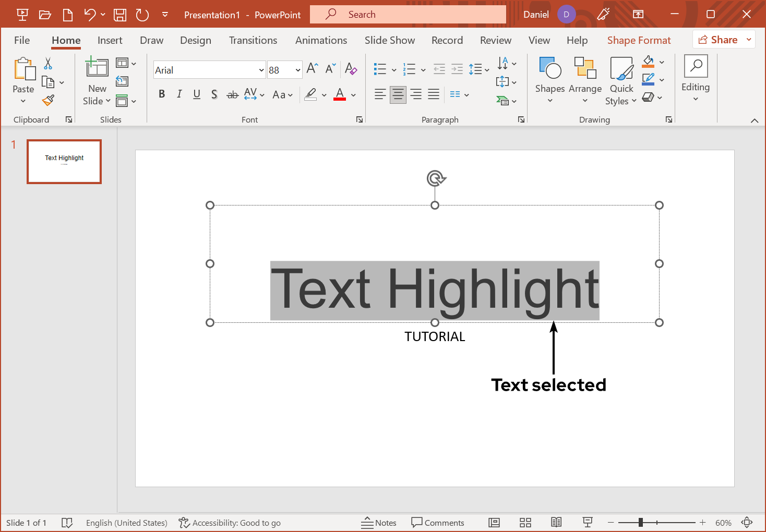Select the Center alignment icon
Viewport: 766px width, 532px height.
398,94
